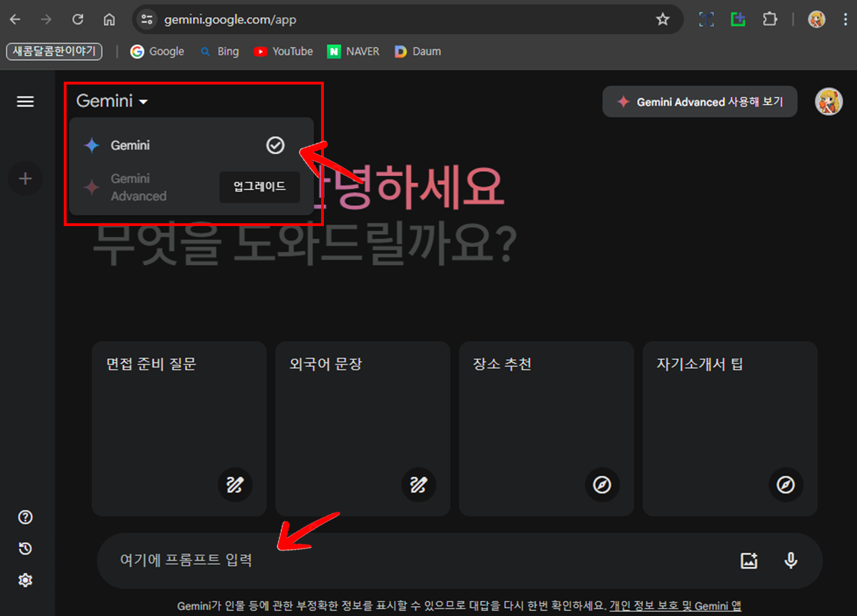Select the Gemini model option

pyautogui.click(x=191, y=145)
